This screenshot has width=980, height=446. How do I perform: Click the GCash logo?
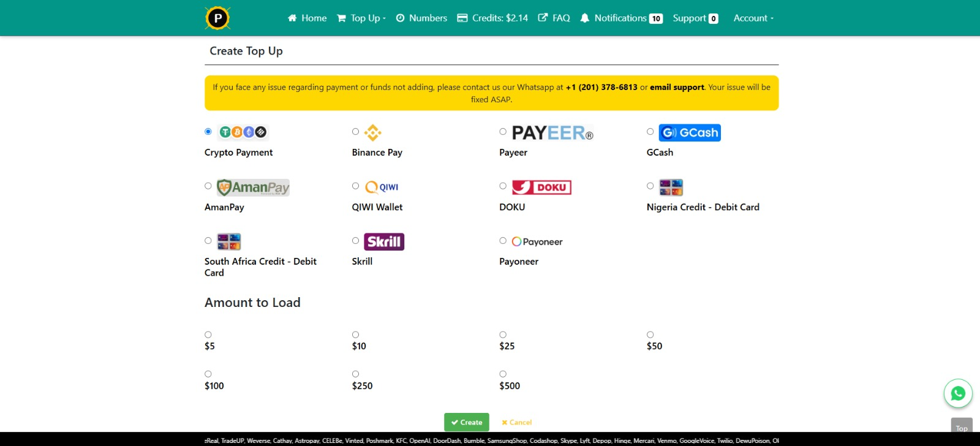(690, 132)
